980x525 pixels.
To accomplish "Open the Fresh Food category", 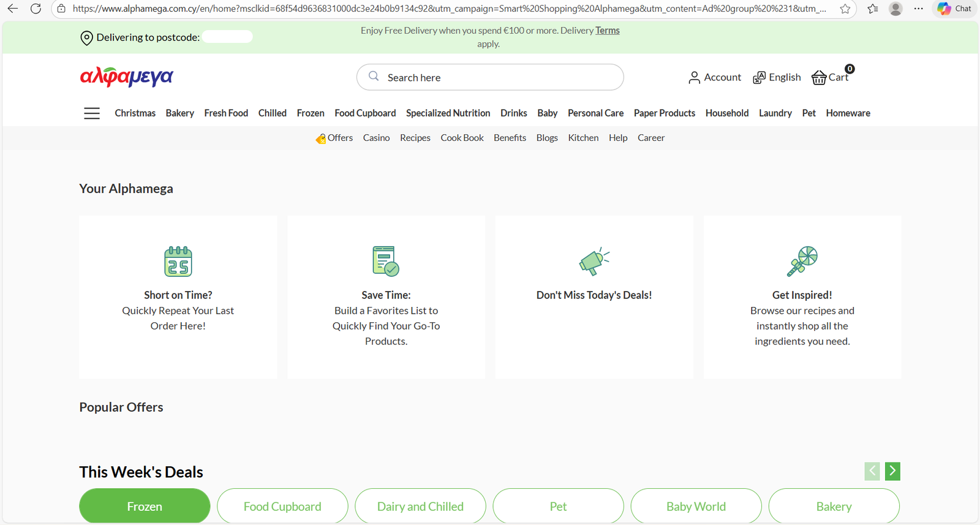I will [226, 113].
